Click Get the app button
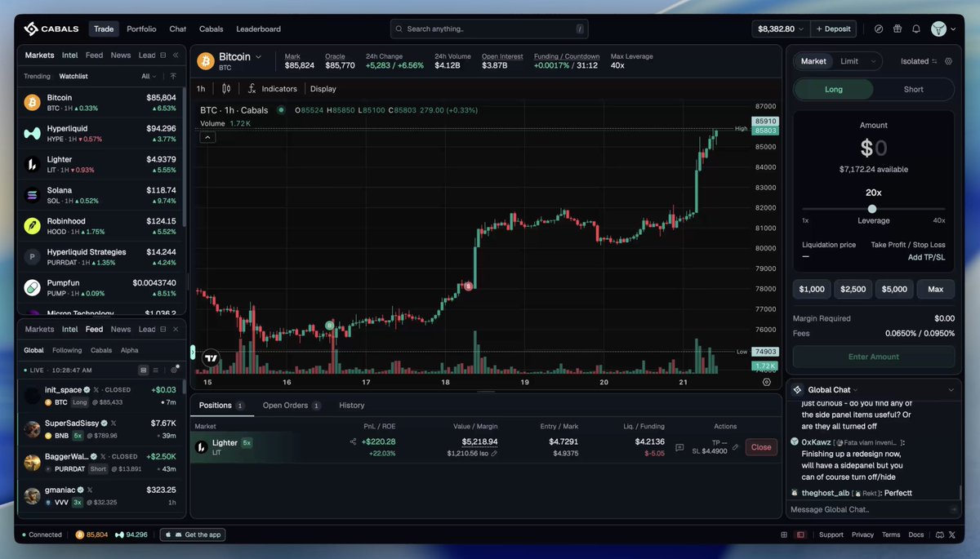980x559 pixels. pyautogui.click(x=192, y=535)
